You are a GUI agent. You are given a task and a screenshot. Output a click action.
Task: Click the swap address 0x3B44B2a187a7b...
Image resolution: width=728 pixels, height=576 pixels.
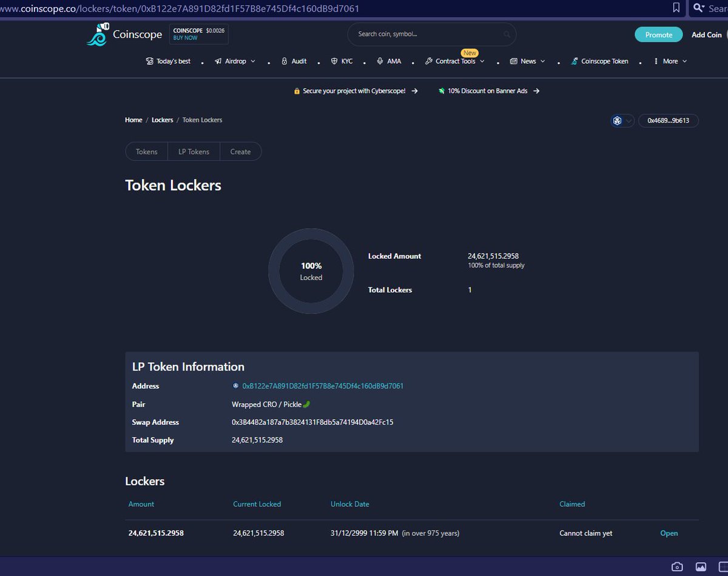click(x=312, y=422)
